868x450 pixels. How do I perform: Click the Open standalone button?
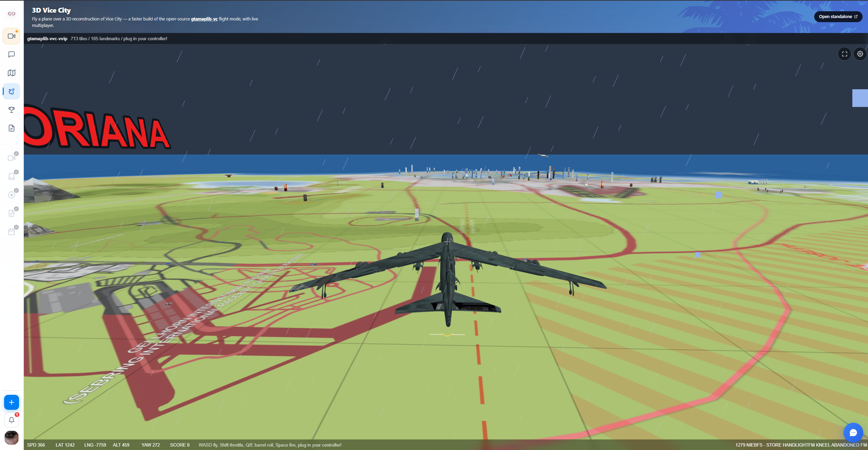tap(838, 16)
